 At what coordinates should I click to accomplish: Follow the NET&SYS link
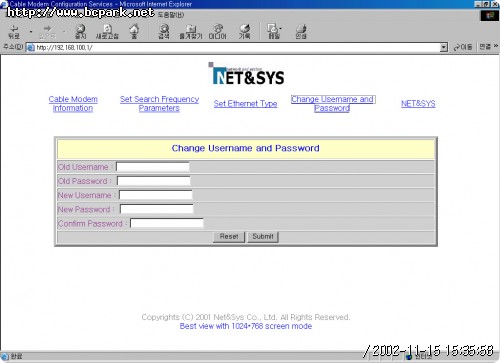[x=418, y=104]
